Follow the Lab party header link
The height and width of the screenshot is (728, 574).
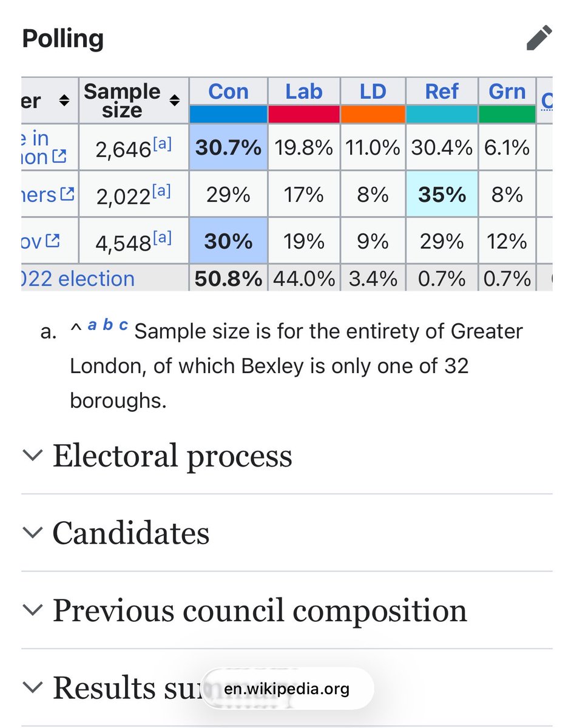304,92
